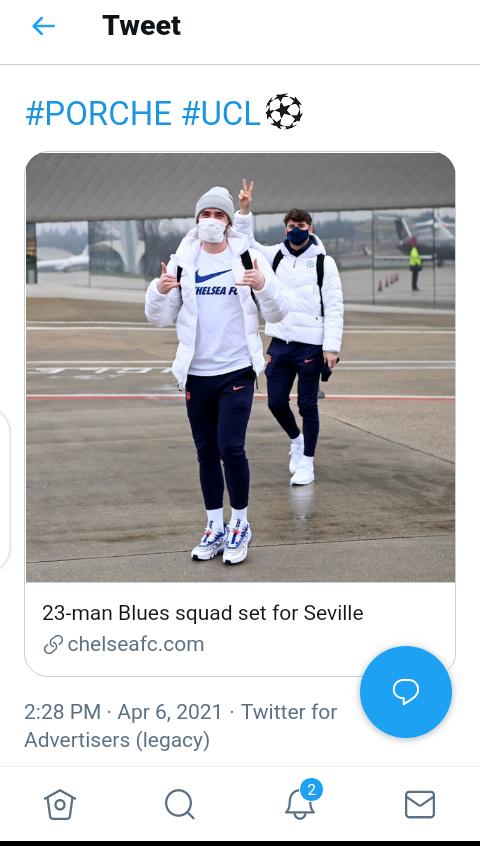Open the #UCL hashtag

221,113
